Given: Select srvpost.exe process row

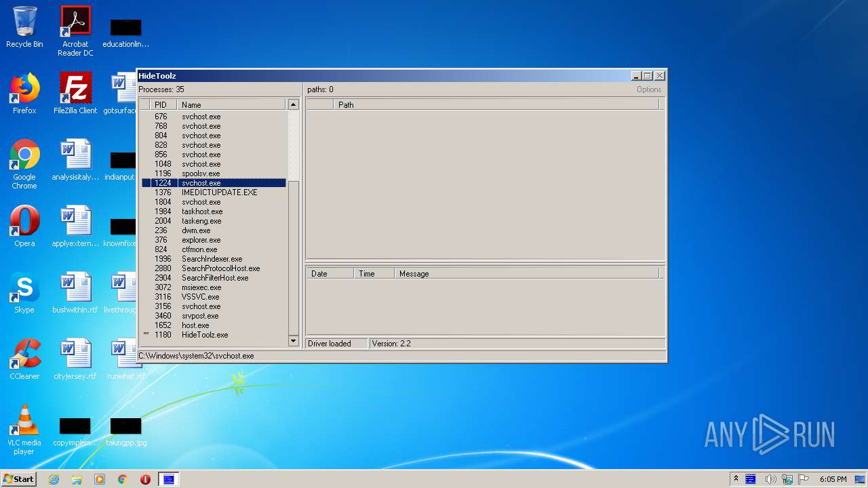Looking at the screenshot, I should pyautogui.click(x=214, y=316).
